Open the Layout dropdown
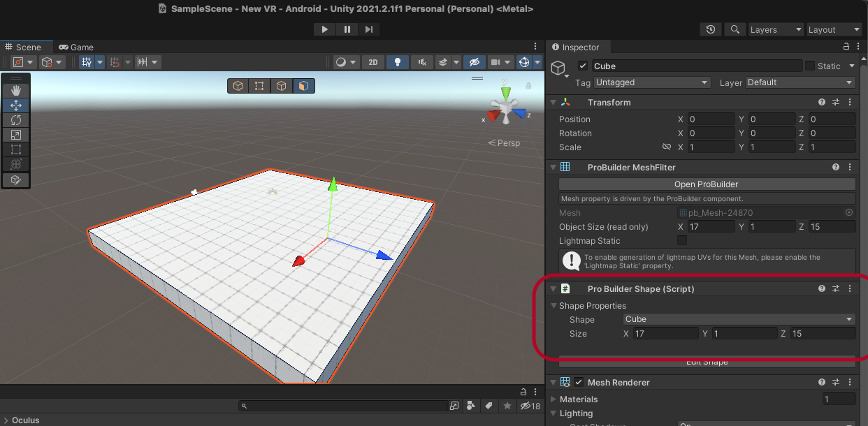 834,29
